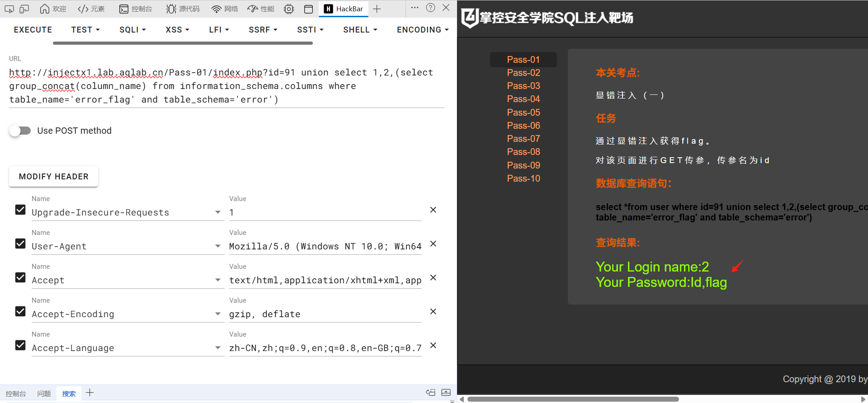Image resolution: width=868 pixels, height=403 pixels.
Task: Remove the User-Agent header row
Action: point(433,244)
